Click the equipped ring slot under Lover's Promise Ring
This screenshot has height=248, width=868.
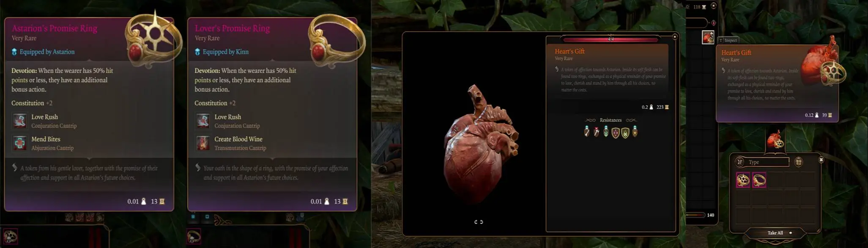coord(194,237)
